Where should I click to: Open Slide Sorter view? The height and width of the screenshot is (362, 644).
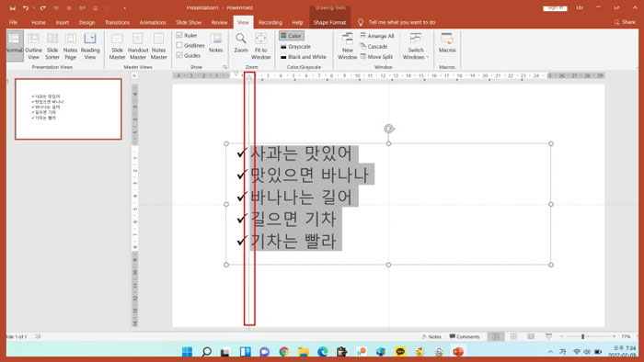pyautogui.click(x=52, y=46)
